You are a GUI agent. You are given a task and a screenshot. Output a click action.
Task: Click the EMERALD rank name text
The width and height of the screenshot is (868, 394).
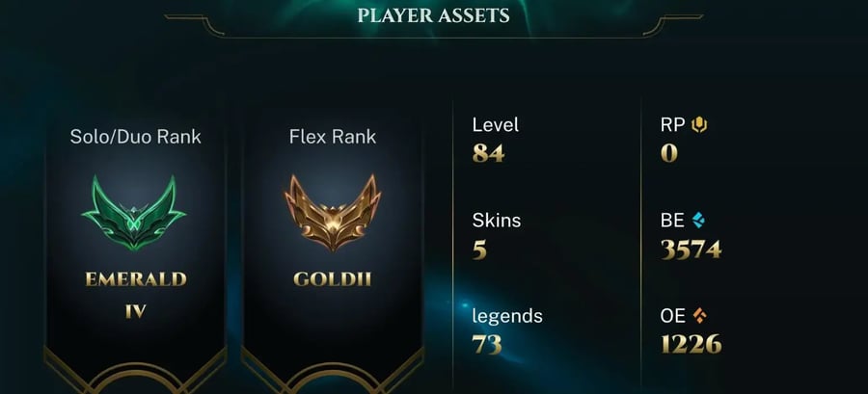coord(136,279)
